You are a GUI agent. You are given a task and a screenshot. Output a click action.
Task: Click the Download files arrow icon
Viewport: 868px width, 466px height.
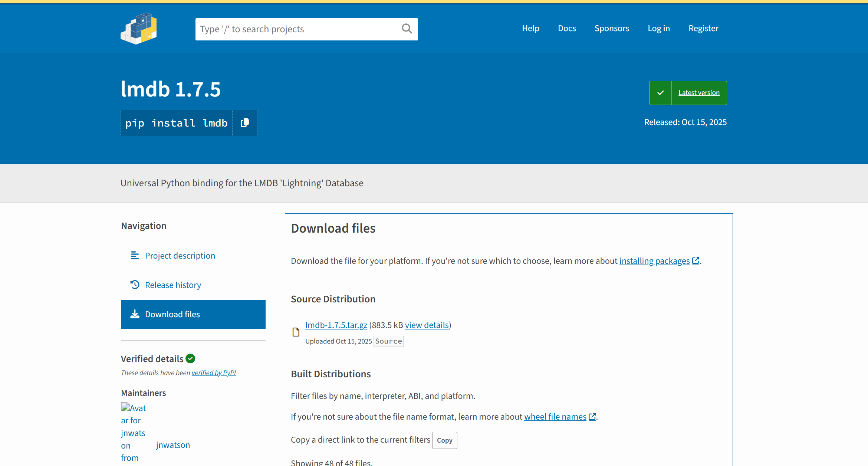135,314
